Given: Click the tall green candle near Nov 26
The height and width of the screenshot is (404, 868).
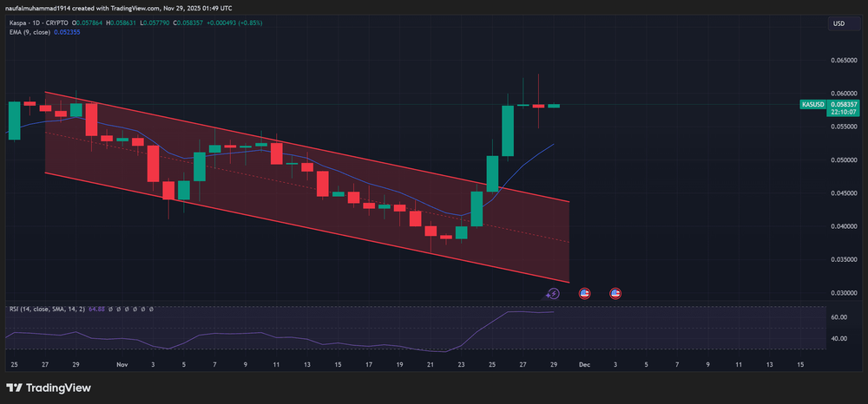Looking at the screenshot, I should click(508, 128).
